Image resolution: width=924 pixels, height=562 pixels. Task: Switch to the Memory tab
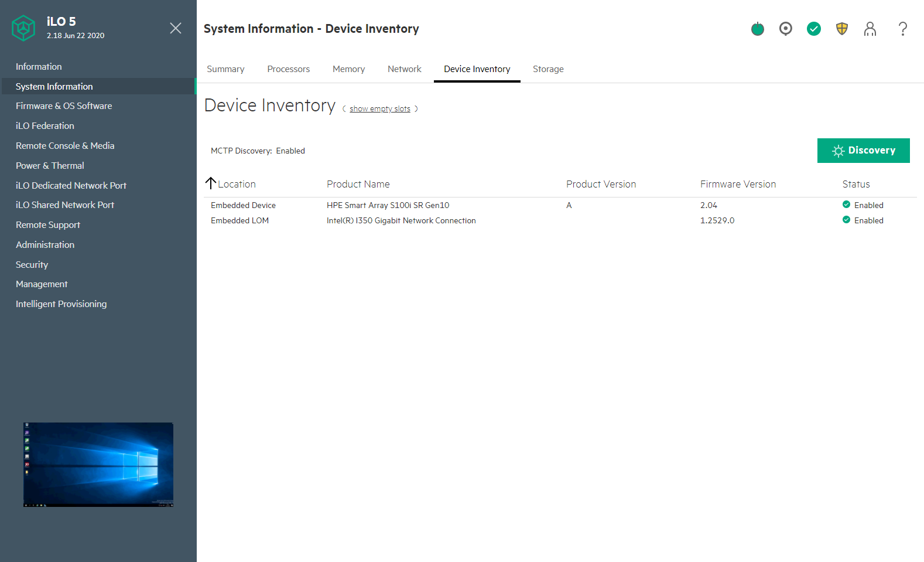coord(349,69)
